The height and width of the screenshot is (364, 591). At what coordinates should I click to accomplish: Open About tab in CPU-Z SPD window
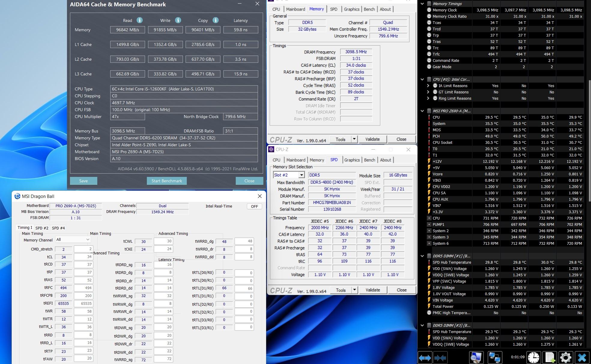pos(385,160)
